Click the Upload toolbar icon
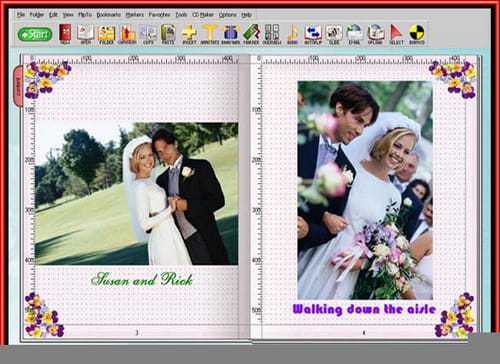Viewport: 500px width, 364px height. point(375,34)
